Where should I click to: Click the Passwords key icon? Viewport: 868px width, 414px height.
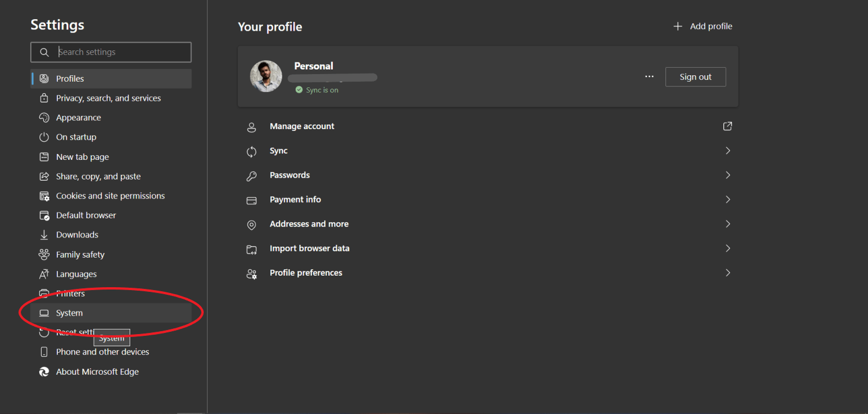(x=251, y=175)
